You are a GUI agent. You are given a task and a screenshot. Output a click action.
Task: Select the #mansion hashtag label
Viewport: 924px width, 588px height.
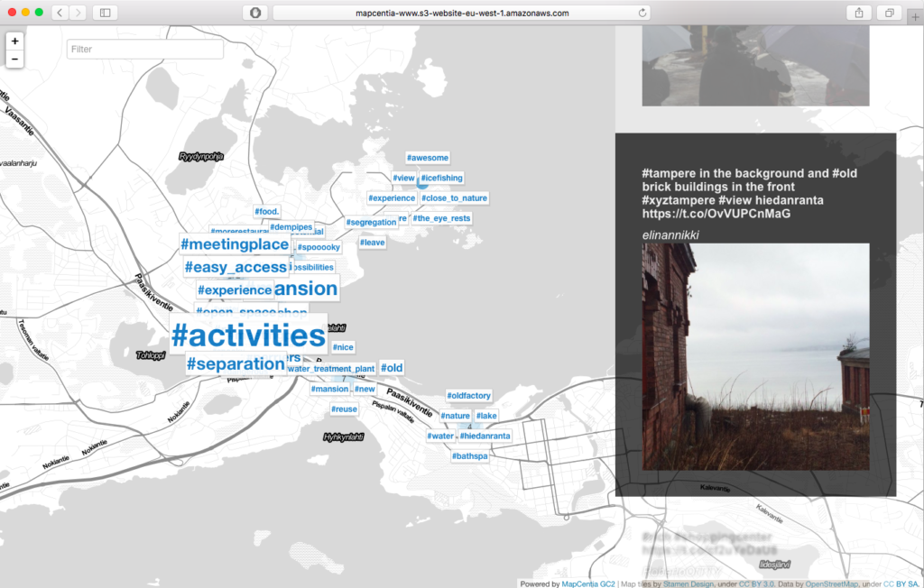coord(330,389)
